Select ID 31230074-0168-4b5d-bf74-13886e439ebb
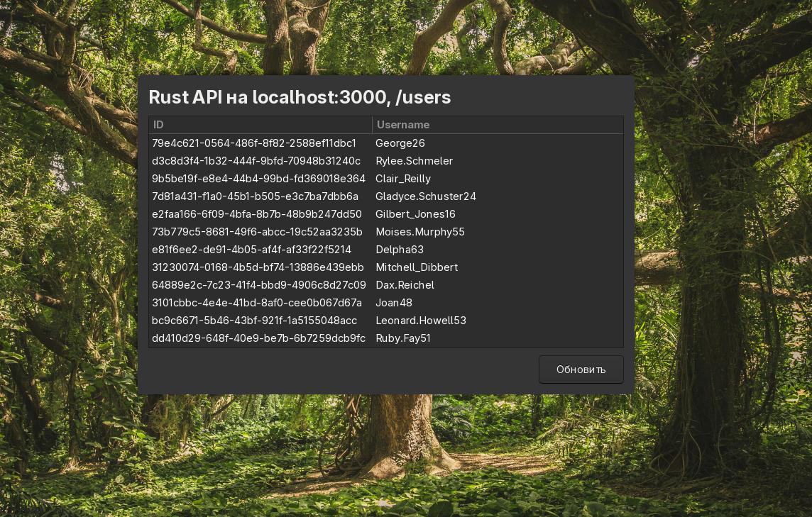 (258, 267)
